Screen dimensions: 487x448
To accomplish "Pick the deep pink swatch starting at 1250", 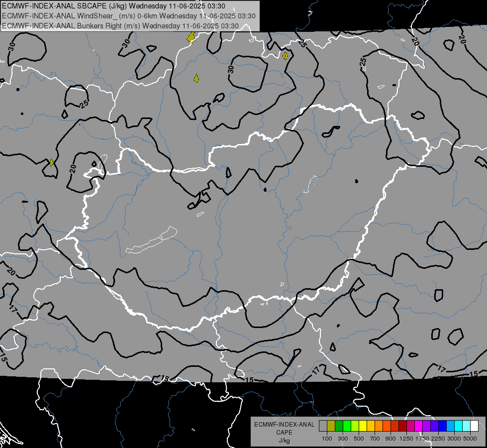I will pos(410,426).
